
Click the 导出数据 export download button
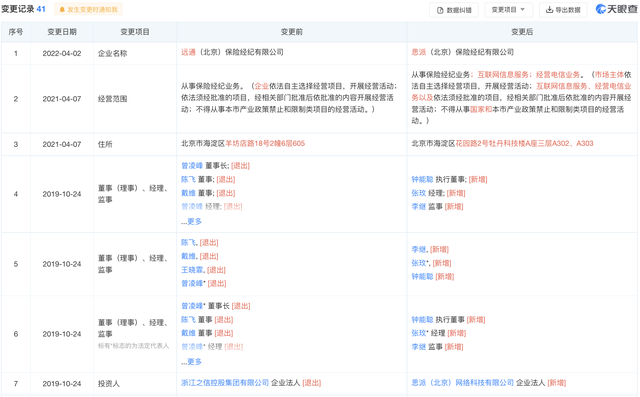[x=563, y=10]
